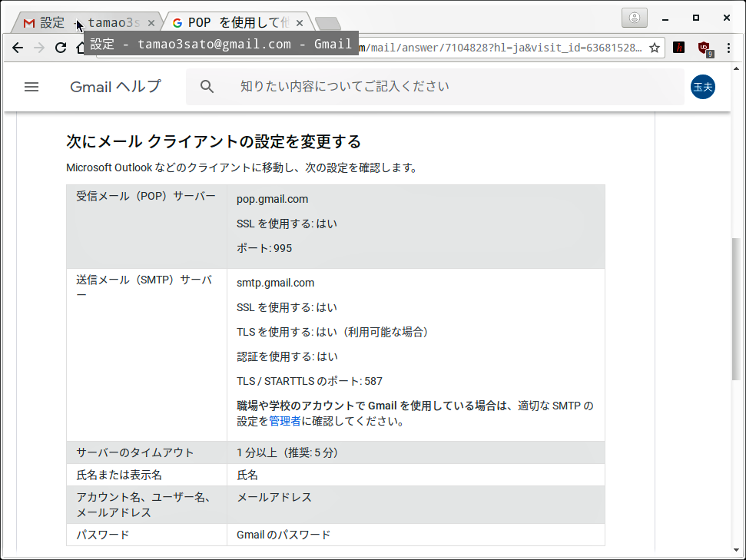Screen dimensions: 746x560
Task: Reload the current page
Action: coord(61,48)
